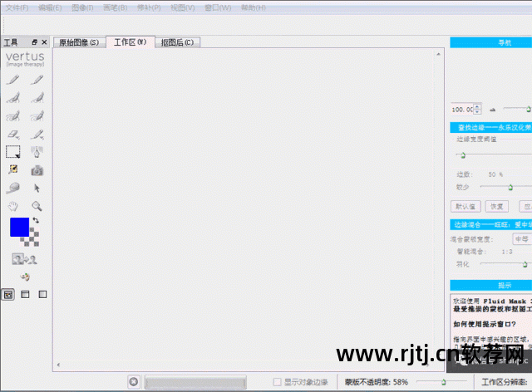Switch to the second window layout mode
This screenshot has height=392, width=532.
25,294
